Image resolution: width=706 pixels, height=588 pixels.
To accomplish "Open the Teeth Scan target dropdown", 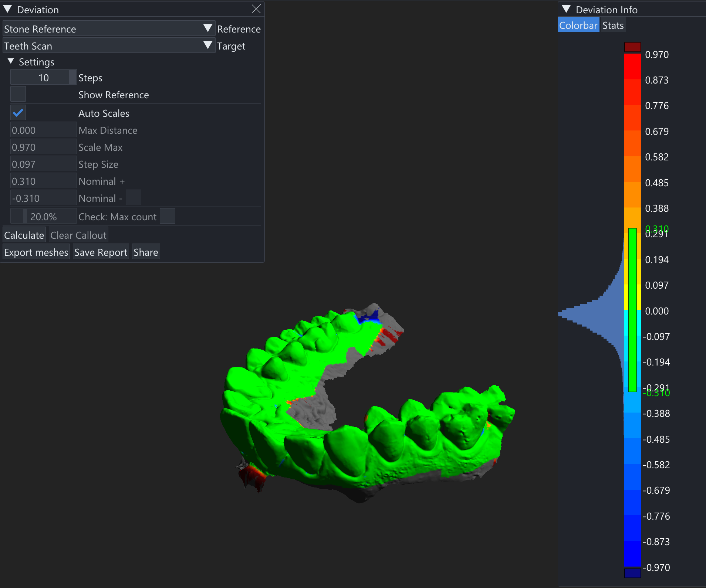I will coord(108,46).
